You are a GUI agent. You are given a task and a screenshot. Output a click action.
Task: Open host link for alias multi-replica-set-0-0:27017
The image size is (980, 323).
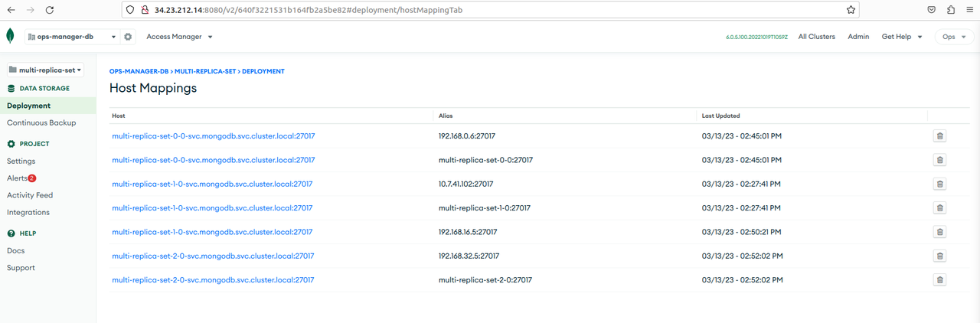[214, 160]
